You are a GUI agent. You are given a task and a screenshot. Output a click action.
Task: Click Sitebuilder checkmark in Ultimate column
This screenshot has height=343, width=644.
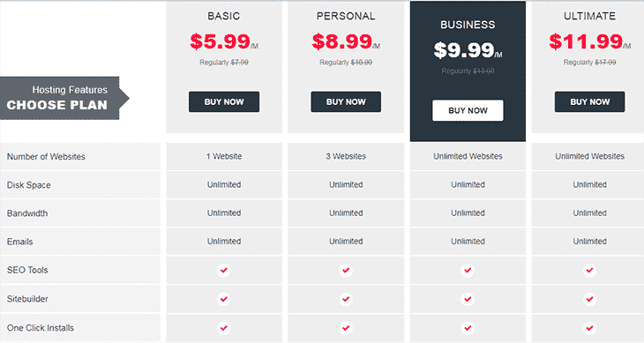590,299
